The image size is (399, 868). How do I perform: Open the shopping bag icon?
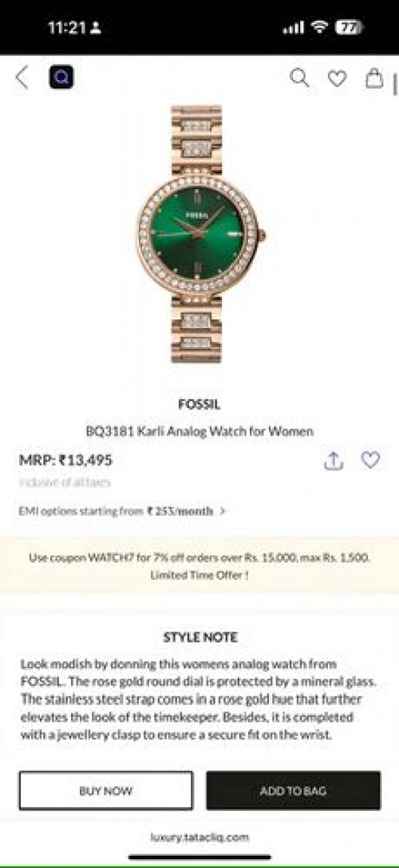coord(374,78)
